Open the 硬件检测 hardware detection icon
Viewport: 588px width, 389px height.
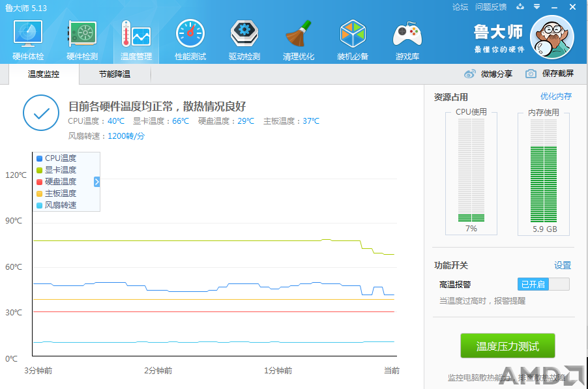pos(82,35)
